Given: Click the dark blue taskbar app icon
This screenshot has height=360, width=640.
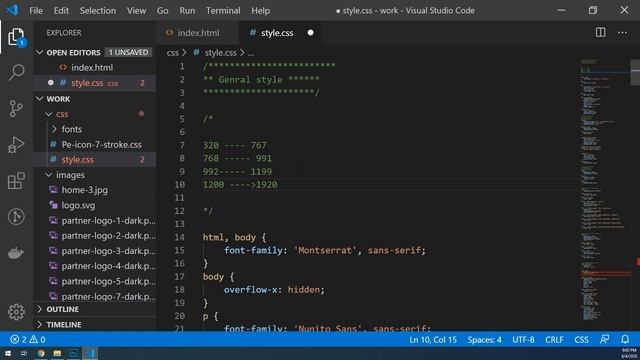Looking at the screenshot, I should point(73,353).
